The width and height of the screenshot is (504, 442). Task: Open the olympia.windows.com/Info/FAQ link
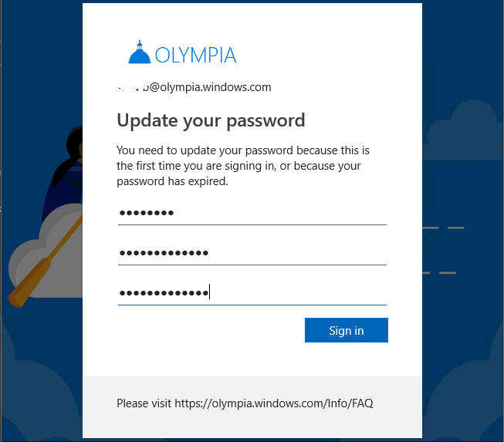(274, 403)
